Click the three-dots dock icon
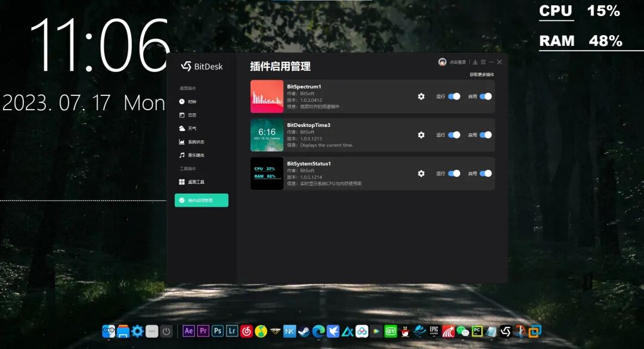 pyautogui.click(x=152, y=331)
